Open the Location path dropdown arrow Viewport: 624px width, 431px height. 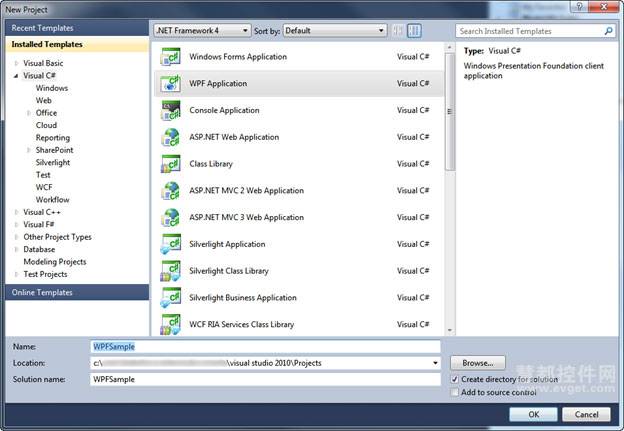point(435,363)
